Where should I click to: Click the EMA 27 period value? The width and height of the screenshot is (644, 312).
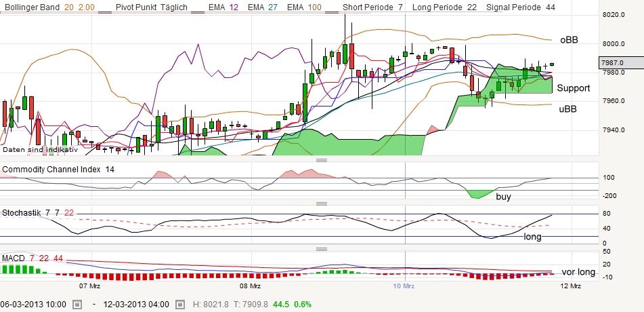(273, 7)
